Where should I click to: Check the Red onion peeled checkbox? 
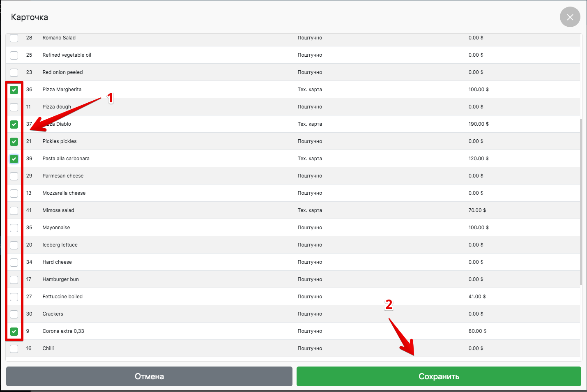pos(14,73)
